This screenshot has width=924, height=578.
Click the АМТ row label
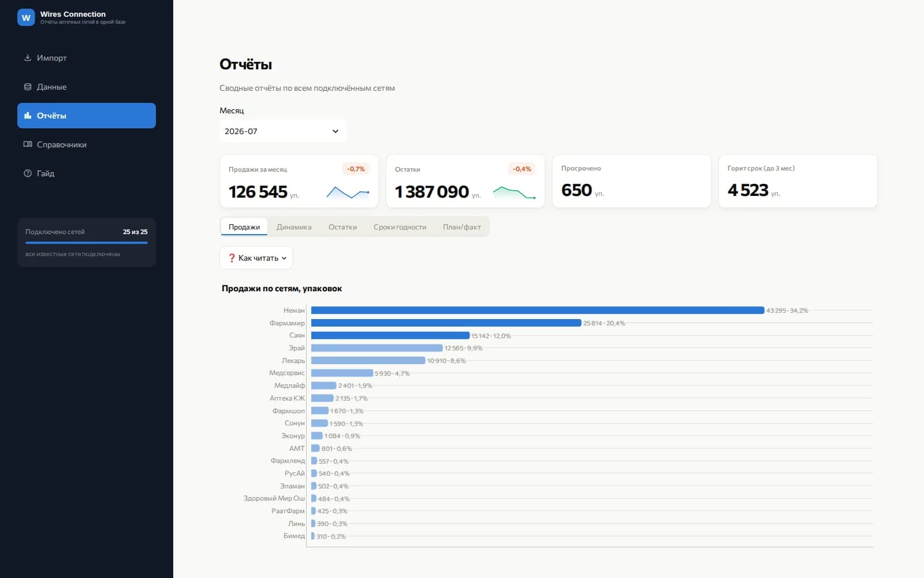click(x=297, y=449)
